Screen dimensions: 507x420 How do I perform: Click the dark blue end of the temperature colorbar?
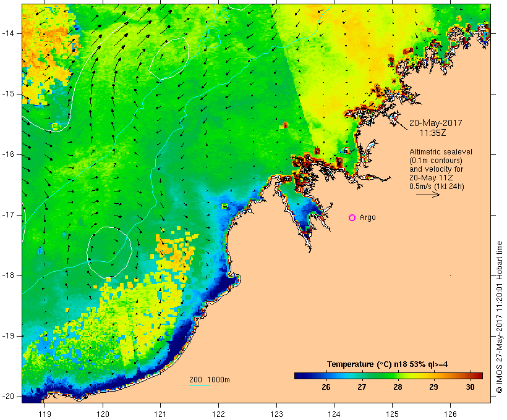(x=299, y=376)
